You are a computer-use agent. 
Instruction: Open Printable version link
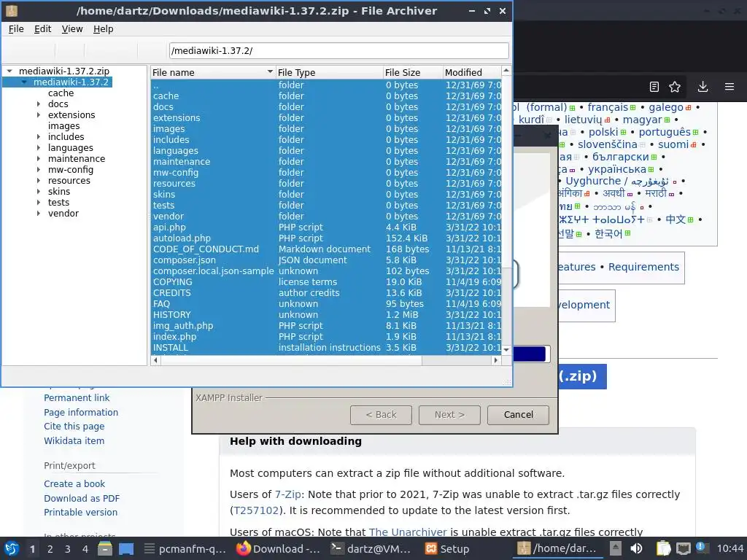(80, 513)
